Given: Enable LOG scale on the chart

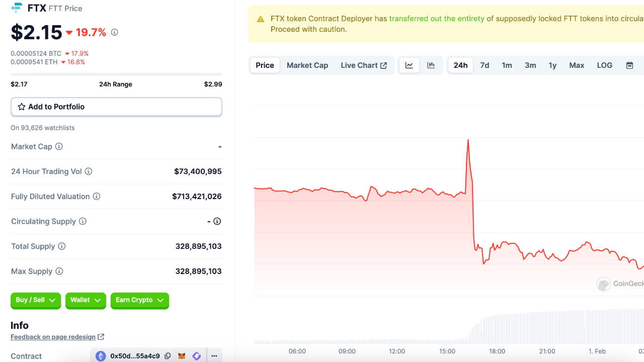Looking at the screenshot, I should click(x=604, y=65).
